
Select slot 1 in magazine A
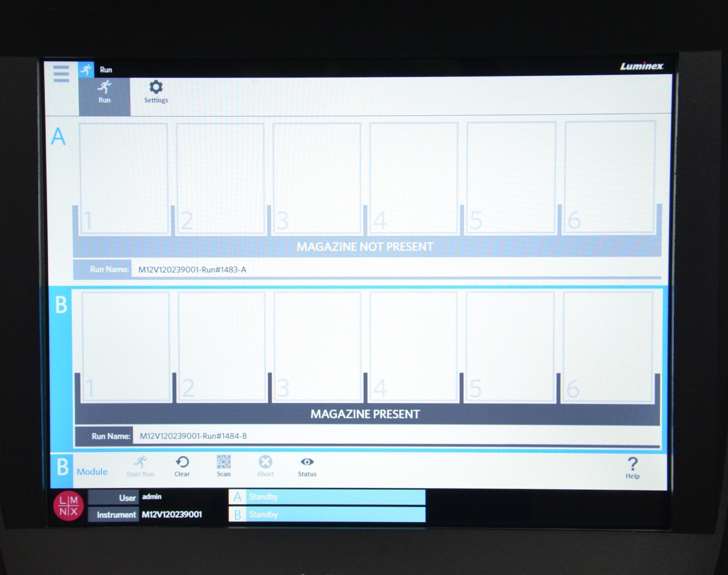123,178
